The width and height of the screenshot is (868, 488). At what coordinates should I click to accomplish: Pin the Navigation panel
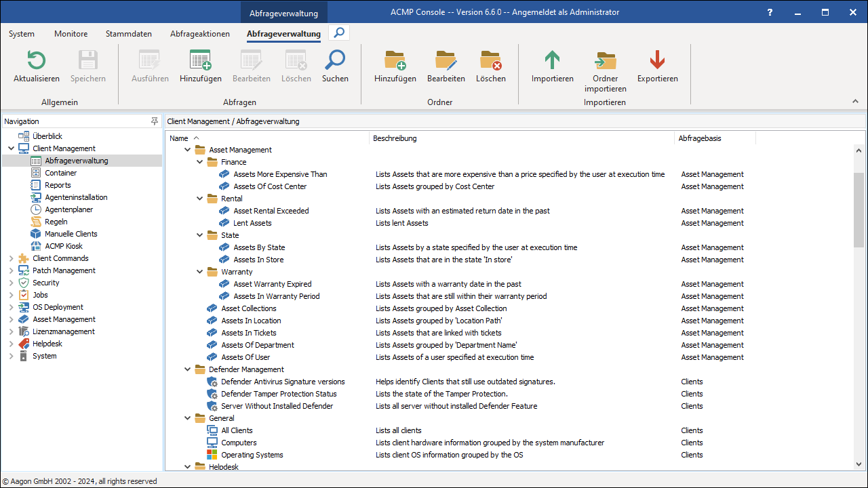click(155, 121)
